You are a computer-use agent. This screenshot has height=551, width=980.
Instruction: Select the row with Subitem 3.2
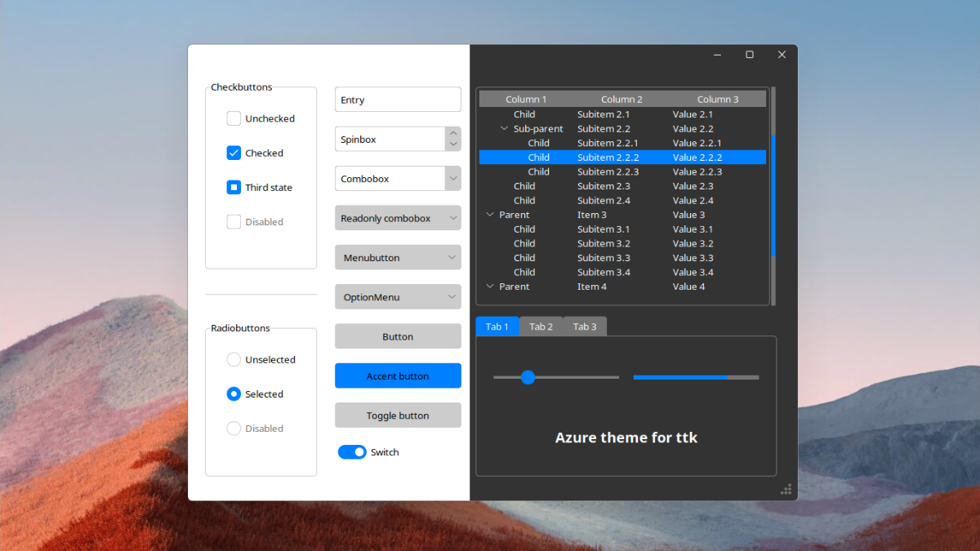pyautogui.click(x=622, y=243)
